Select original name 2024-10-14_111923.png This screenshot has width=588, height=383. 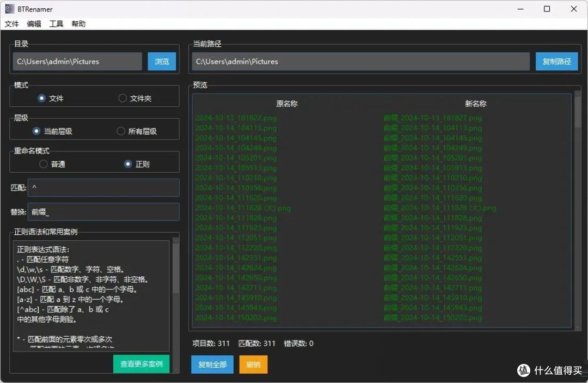[236, 228]
